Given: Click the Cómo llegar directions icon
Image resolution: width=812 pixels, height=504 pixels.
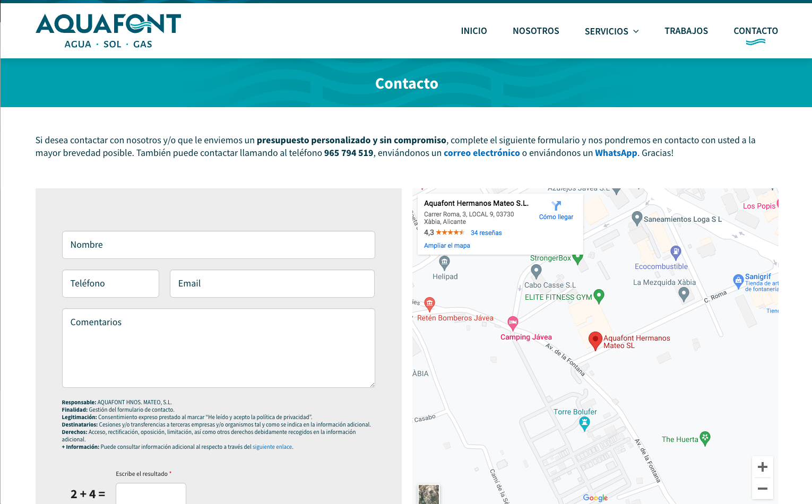Looking at the screenshot, I should [x=556, y=205].
